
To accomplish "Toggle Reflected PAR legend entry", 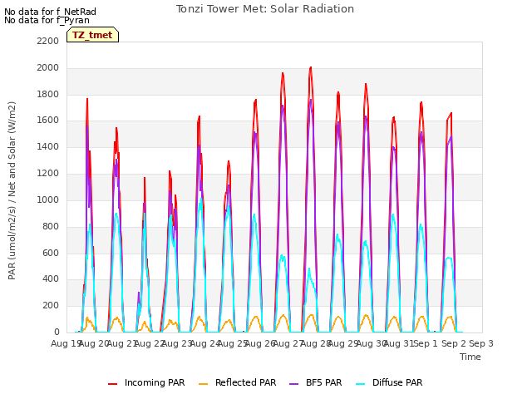I will coord(237,382).
